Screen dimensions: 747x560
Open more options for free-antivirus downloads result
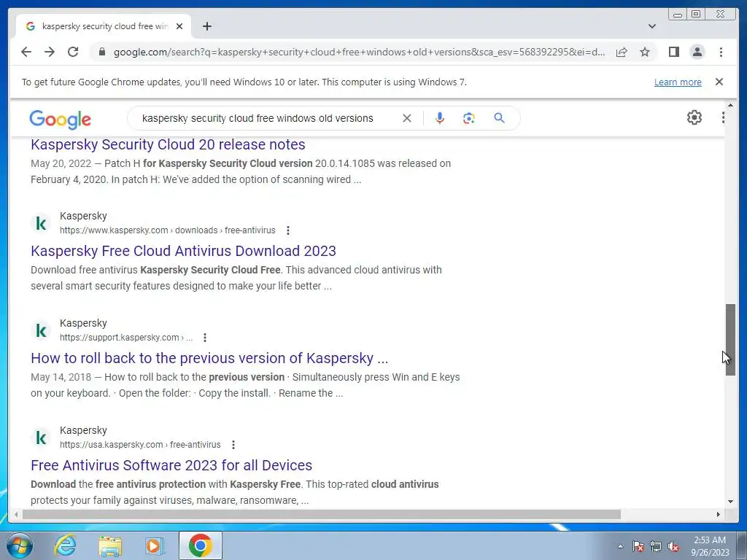pos(287,230)
